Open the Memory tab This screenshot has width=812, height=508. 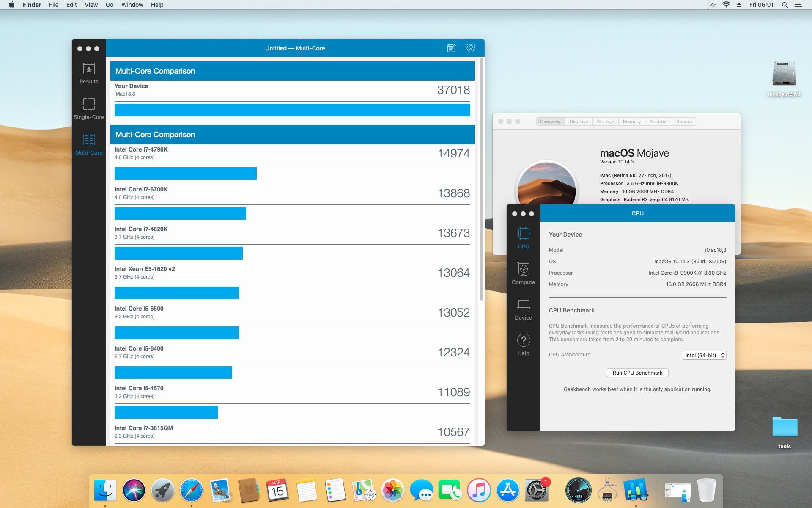pos(631,121)
